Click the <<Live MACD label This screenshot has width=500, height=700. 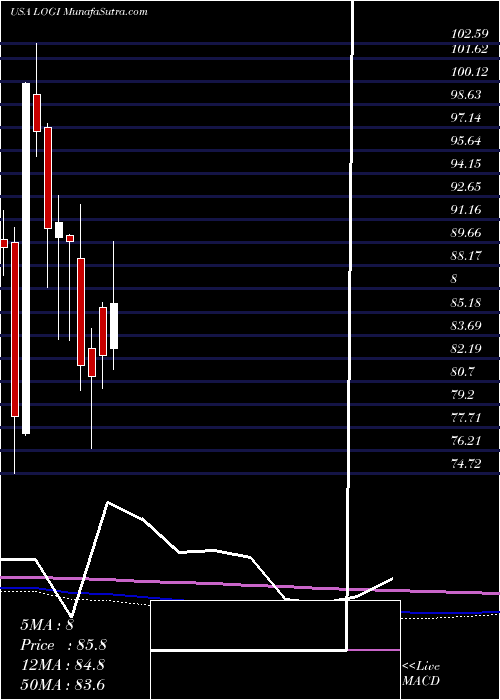tap(421, 673)
